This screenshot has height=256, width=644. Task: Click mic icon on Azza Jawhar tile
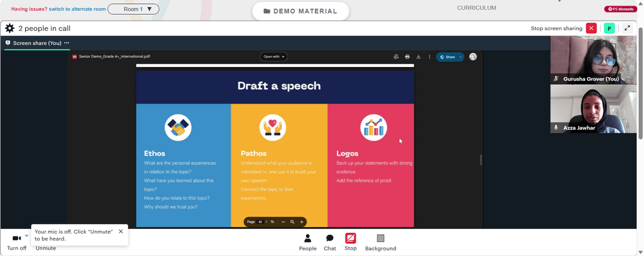click(556, 127)
